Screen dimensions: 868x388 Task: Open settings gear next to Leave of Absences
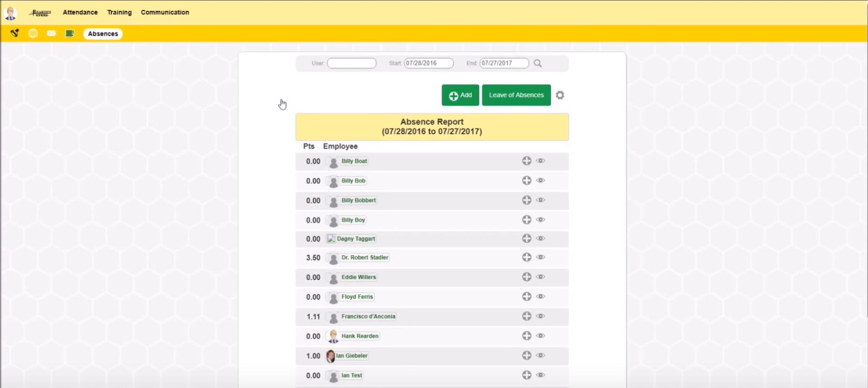pos(560,95)
